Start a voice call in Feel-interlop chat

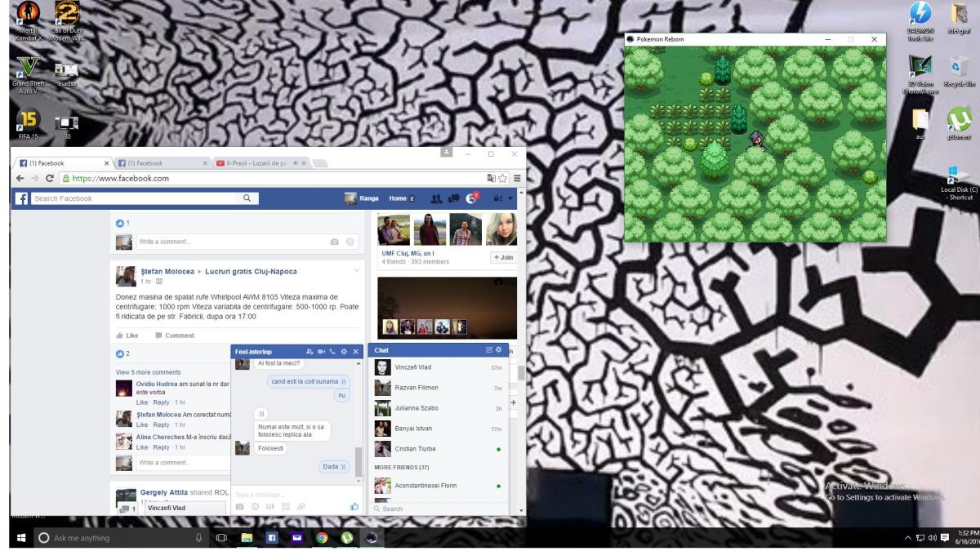[x=332, y=351]
